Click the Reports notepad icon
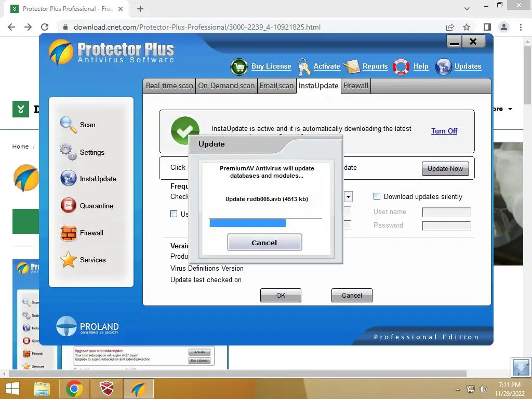This screenshot has width=532, height=399. (x=352, y=66)
